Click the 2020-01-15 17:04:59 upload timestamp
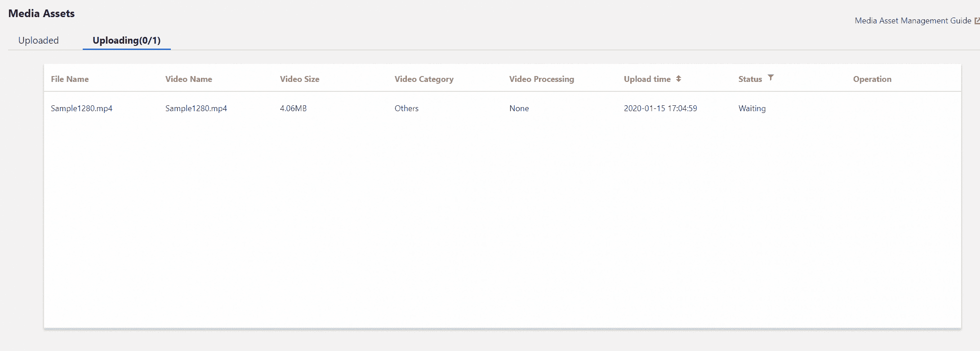This screenshot has width=980, height=351. coord(660,108)
